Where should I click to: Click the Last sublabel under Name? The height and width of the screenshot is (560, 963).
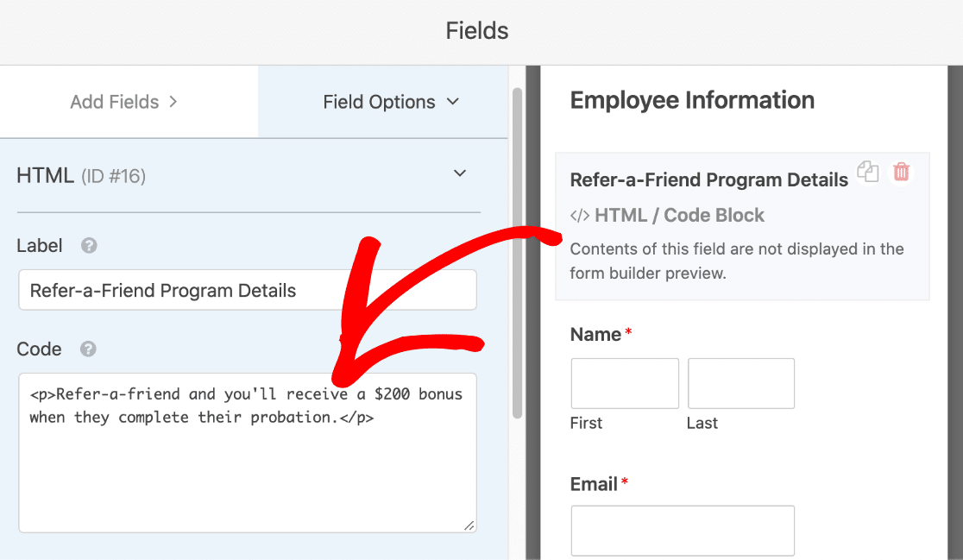tap(702, 423)
